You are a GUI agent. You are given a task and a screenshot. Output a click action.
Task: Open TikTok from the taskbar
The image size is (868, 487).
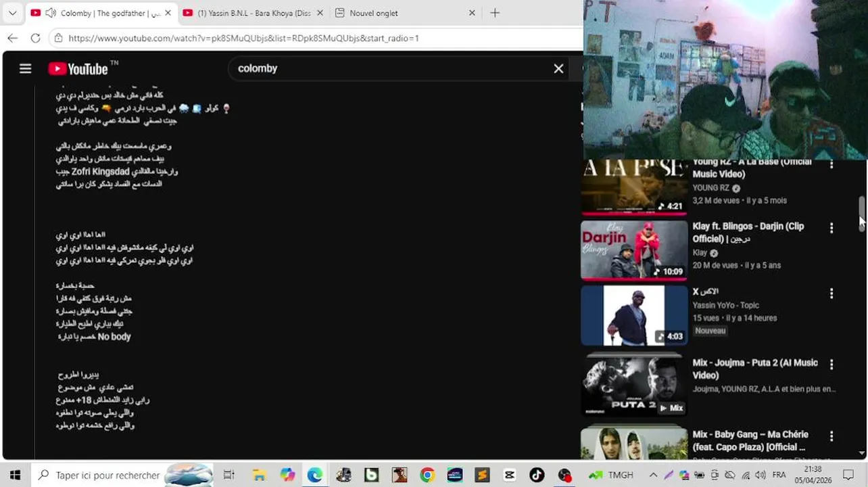point(537,476)
